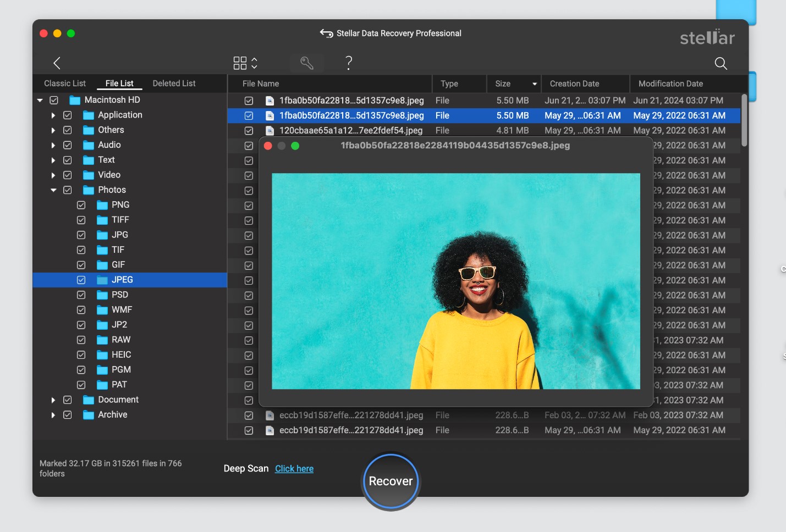Close the image preview window

click(x=268, y=146)
